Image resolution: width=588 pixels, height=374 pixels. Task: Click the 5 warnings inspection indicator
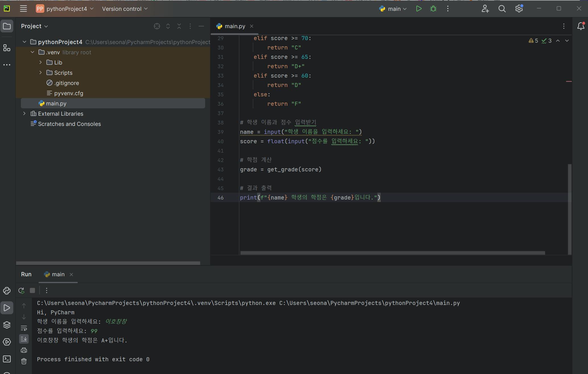pyautogui.click(x=533, y=41)
